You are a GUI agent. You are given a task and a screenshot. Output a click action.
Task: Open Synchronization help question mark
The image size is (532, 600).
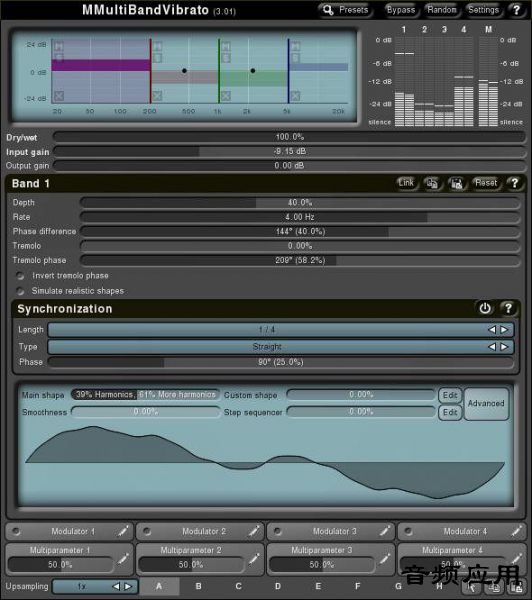pos(508,308)
